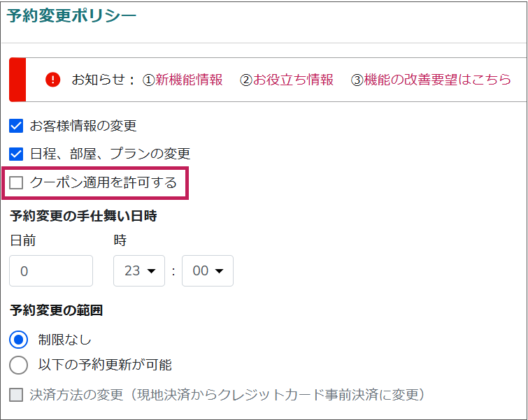Click the 予約変更の範囲 label
The image size is (528, 420).
pos(56,310)
